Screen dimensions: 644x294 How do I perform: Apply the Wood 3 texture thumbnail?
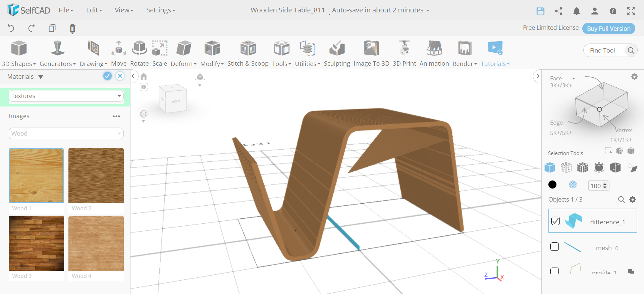tap(37, 243)
